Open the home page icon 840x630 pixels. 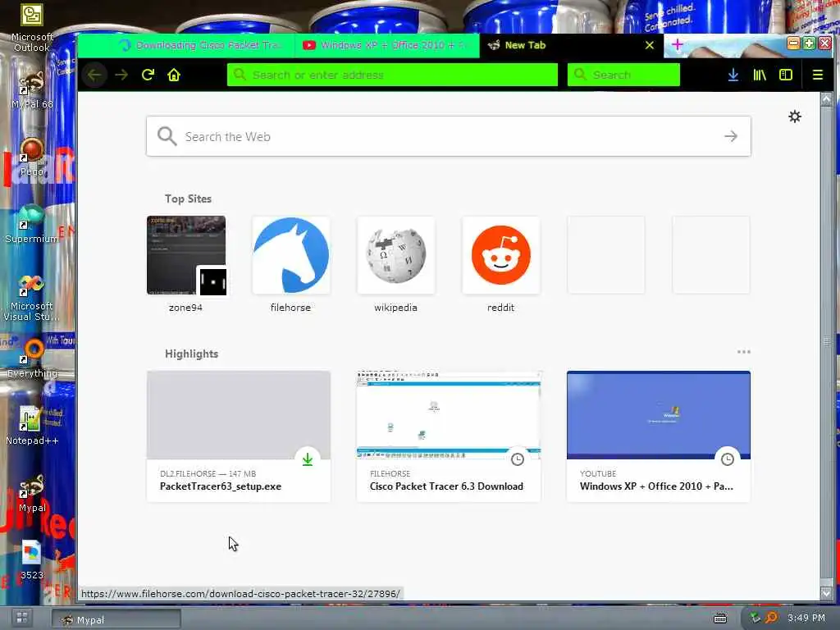tap(174, 75)
